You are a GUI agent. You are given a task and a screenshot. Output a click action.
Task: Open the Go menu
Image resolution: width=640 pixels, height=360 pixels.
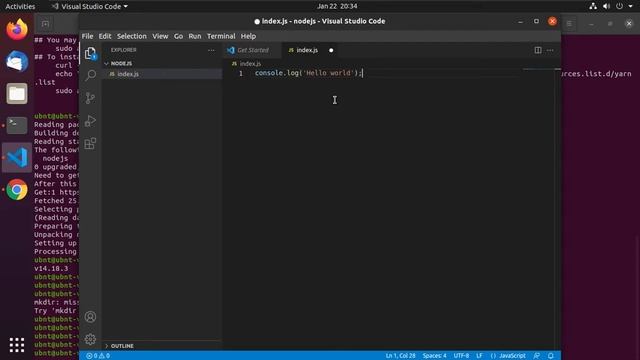tap(178, 36)
